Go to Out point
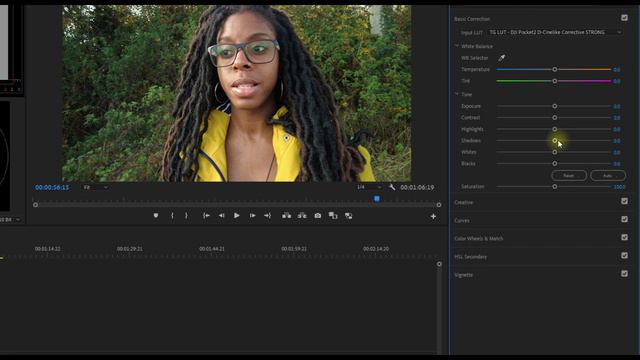 (268, 216)
